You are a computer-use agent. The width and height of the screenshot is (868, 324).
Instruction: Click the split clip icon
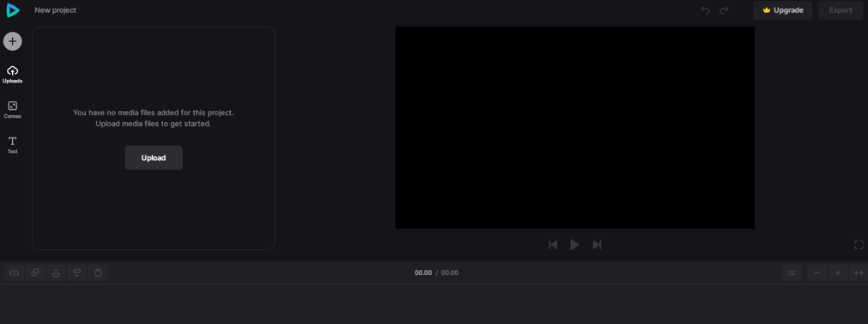pos(15,272)
